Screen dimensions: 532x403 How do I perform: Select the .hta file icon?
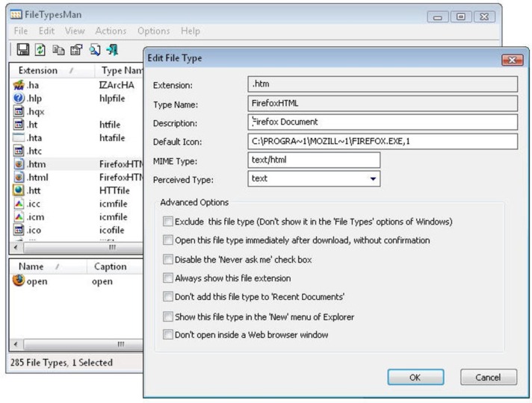[19, 137]
